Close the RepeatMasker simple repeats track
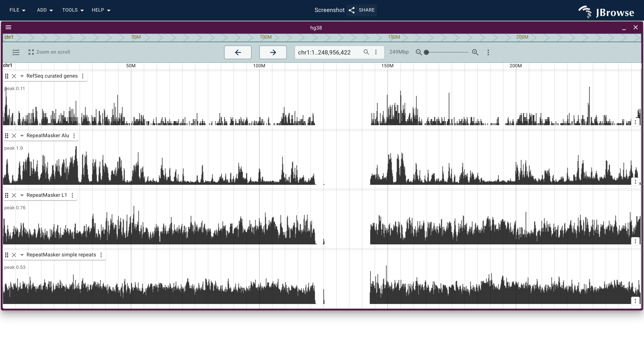The image size is (644, 343). pos(14,255)
